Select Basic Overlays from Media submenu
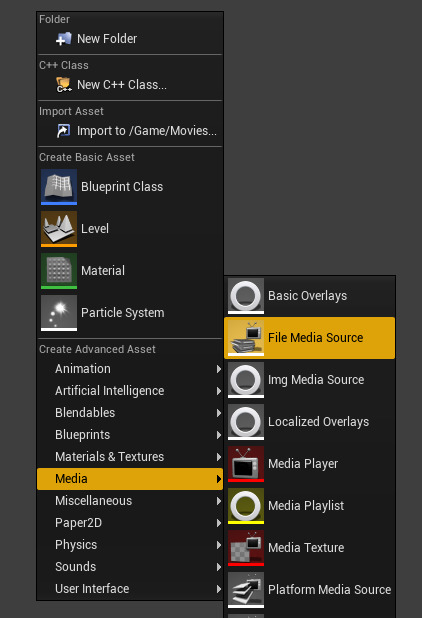The width and height of the screenshot is (422, 618). (310, 296)
